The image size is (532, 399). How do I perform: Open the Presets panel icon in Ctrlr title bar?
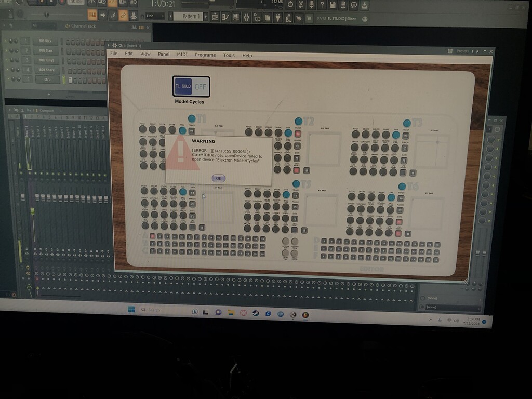click(450, 51)
